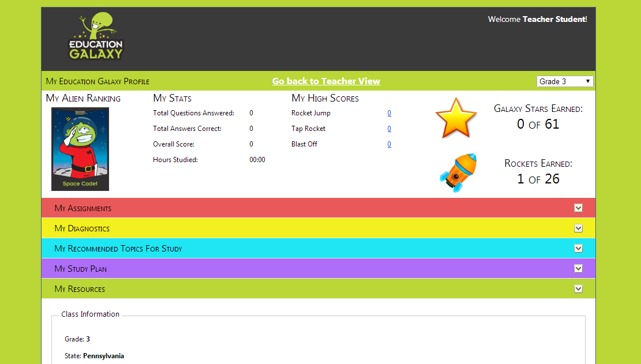The height and width of the screenshot is (364, 641).
Task: Click the My Alien Ranking heading
Action: click(x=84, y=99)
